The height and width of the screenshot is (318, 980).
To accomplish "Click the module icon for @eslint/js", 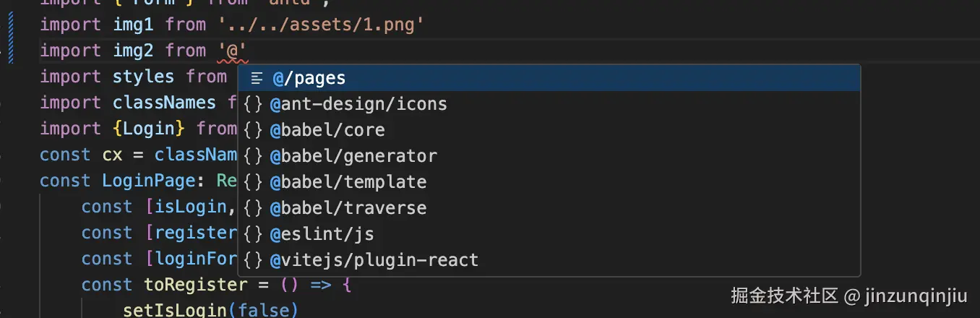I will click(x=253, y=234).
